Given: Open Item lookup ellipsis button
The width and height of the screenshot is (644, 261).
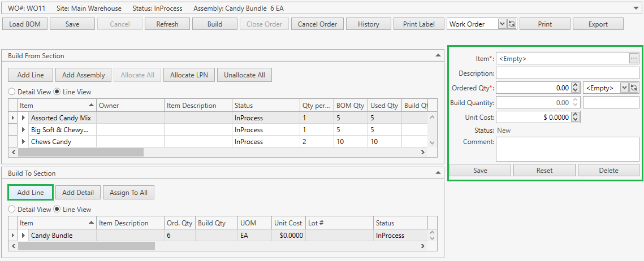Looking at the screenshot, I should pos(634,58).
